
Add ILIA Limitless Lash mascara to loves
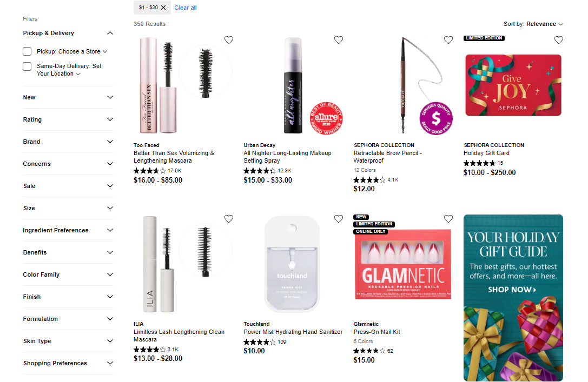(x=229, y=219)
